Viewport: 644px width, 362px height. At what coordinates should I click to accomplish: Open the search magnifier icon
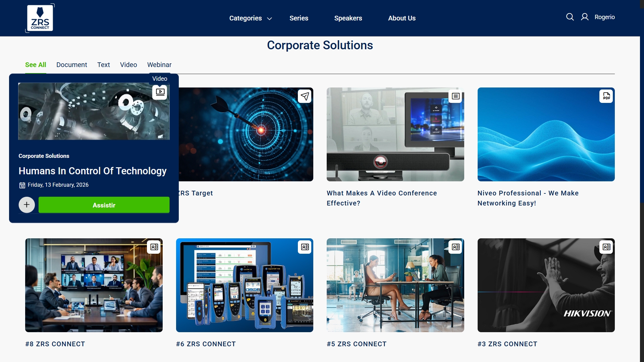coord(570,17)
